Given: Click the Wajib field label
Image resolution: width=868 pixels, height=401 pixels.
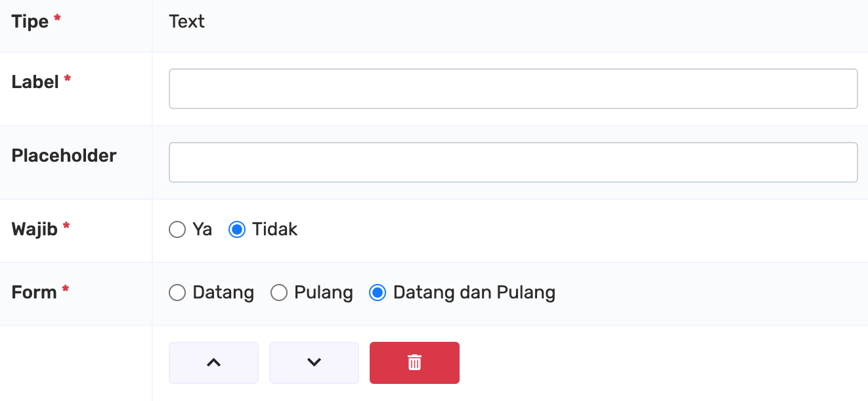Looking at the screenshot, I should point(35,229).
